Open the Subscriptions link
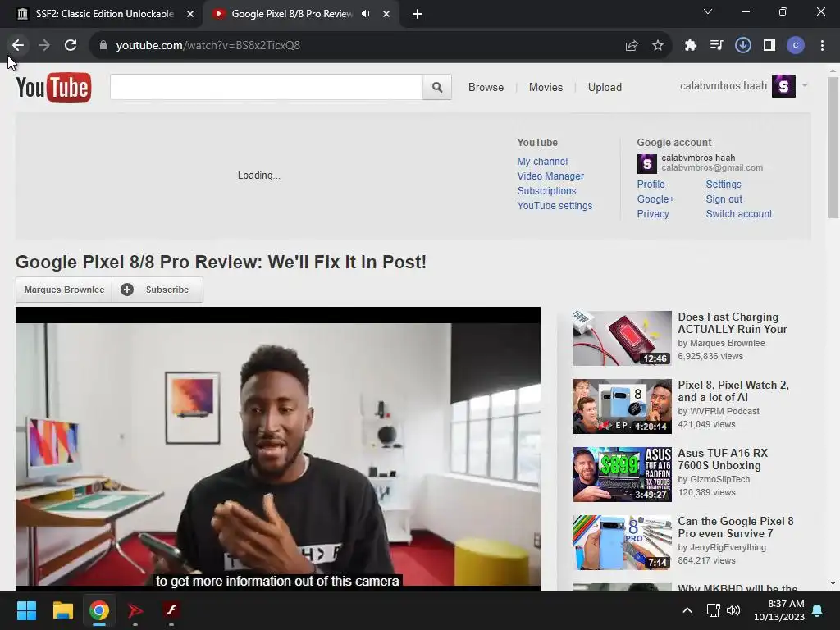Viewport: 840px width, 630px height. click(546, 190)
